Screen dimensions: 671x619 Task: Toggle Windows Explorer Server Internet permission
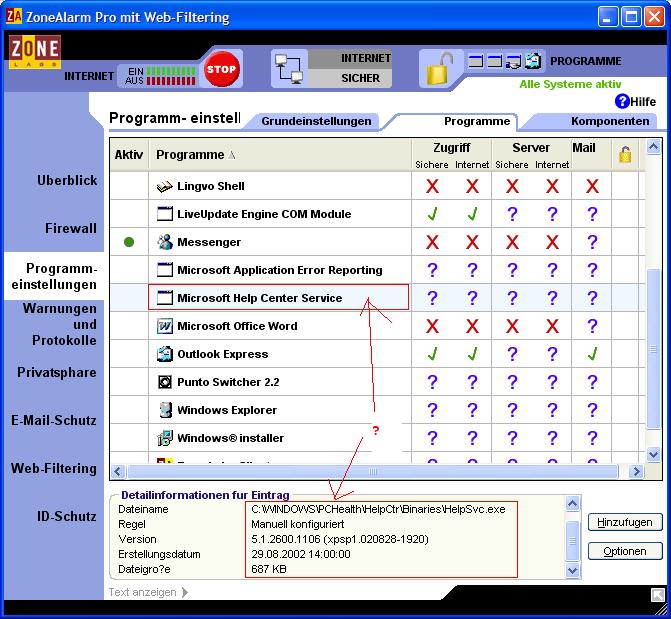click(x=552, y=410)
